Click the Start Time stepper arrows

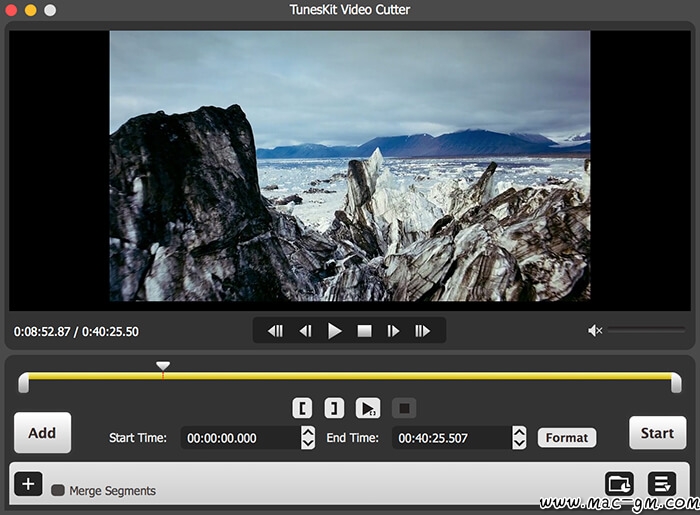tap(308, 438)
